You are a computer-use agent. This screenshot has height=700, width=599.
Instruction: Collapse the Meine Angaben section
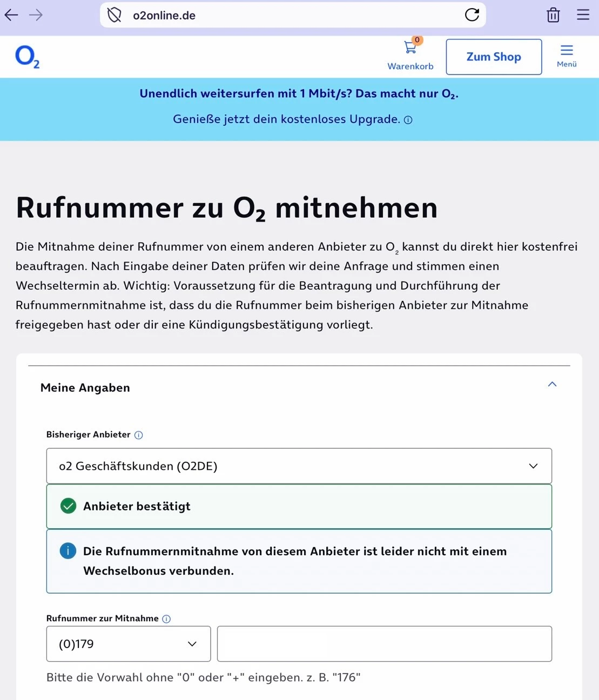click(552, 385)
